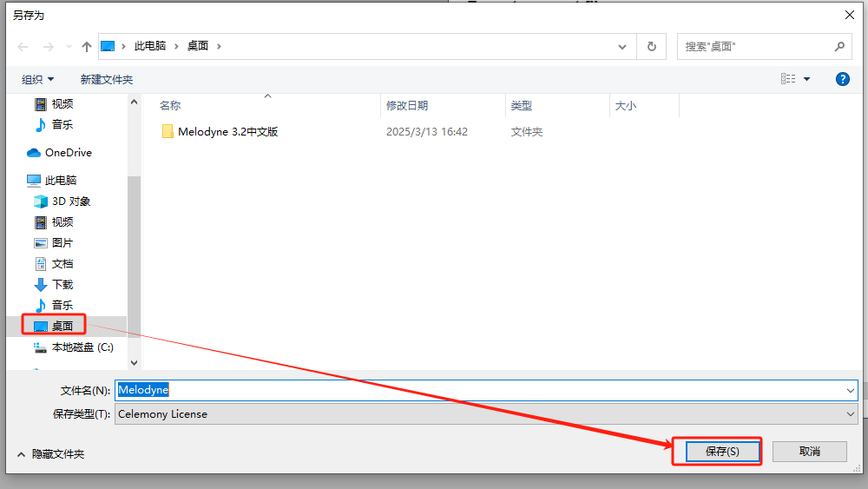
Task: Click the Back navigation arrow
Action: pyautogui.click(x=23, y=47)
